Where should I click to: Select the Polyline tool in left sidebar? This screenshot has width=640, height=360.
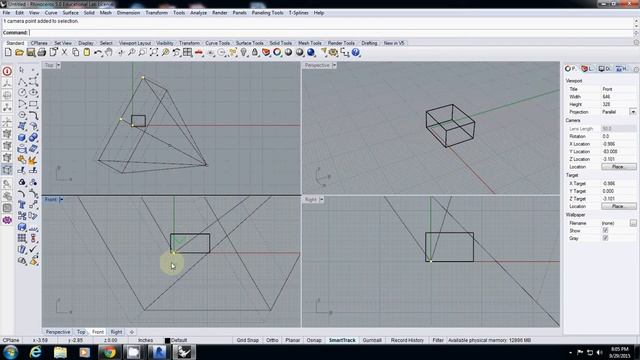[22, 81]
